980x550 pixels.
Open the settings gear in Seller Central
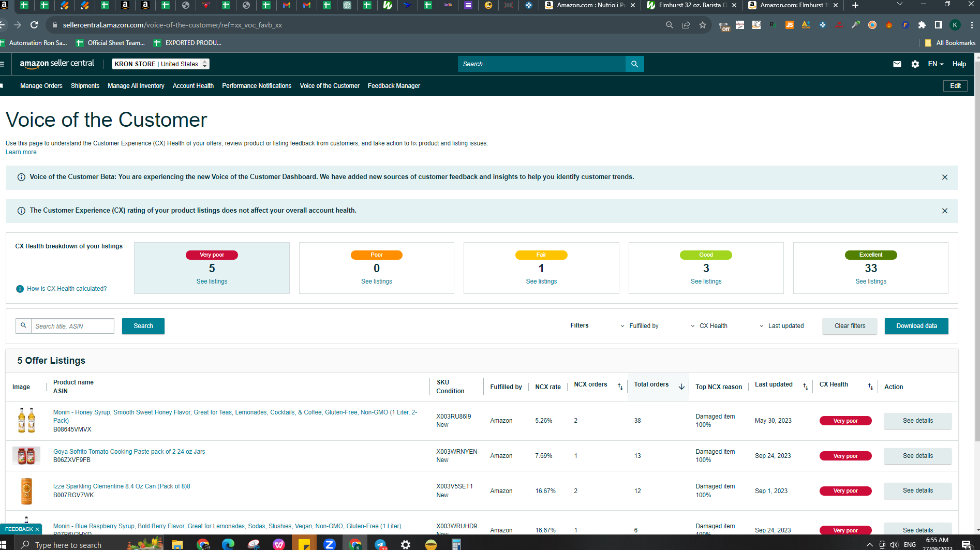pyautogui.click(x=915, y=64)
